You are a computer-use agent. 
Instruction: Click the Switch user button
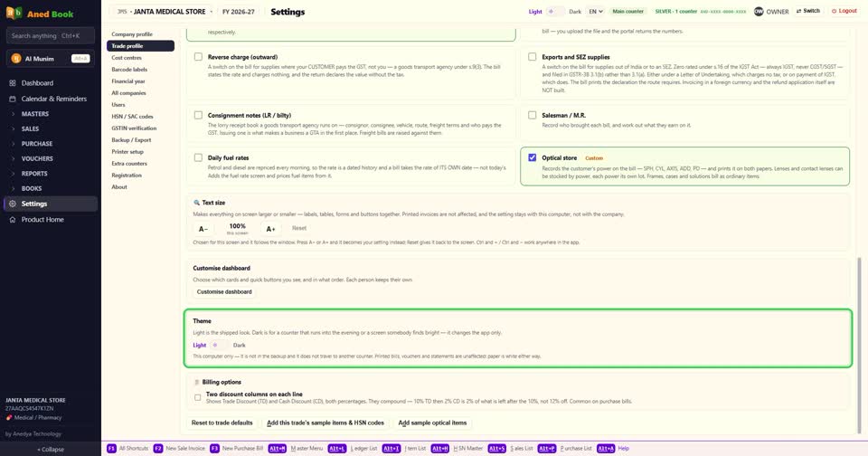[x=808, y=11]
